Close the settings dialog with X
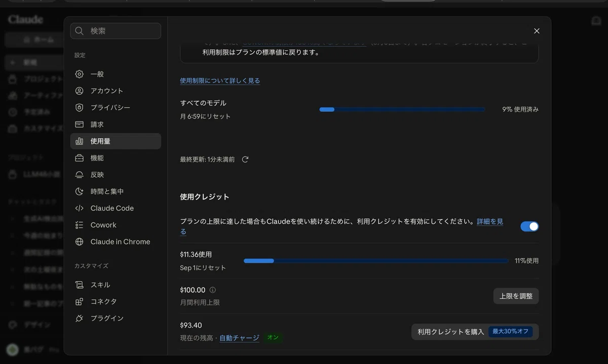Image resolution: width=608 pixels, height=364 pixels. (537, 31)
